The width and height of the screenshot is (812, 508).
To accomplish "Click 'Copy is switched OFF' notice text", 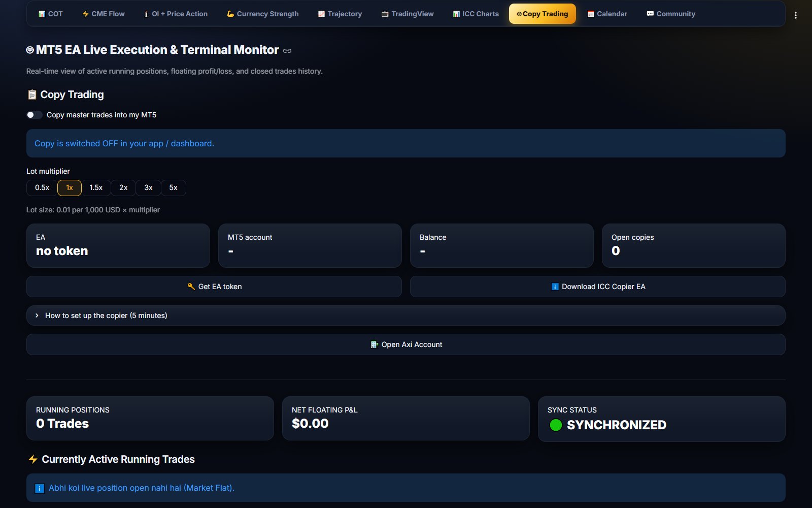I will click(x=124, y=144).
